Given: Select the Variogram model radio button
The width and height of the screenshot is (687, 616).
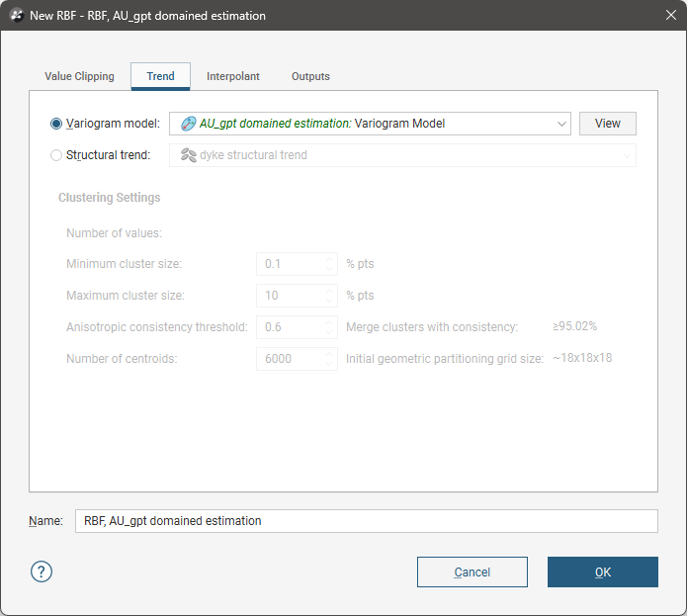Looking at the screenshot, I should click(56, 124).
